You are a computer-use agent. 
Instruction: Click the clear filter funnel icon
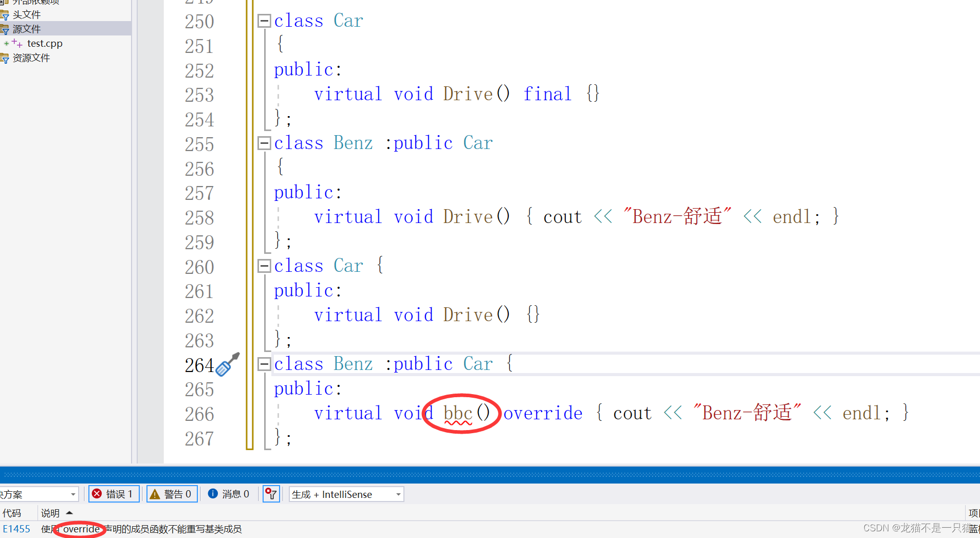click(271, 494)
